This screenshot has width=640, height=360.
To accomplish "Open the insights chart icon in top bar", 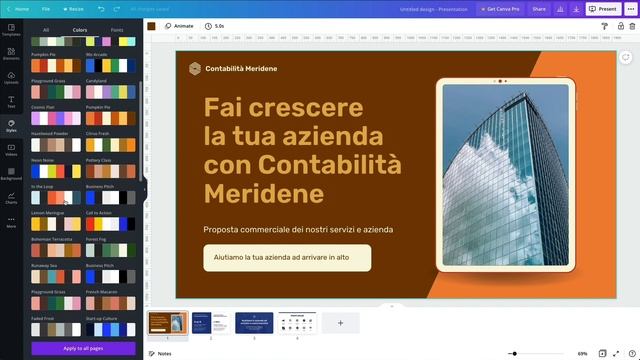I will coord(560,9).
